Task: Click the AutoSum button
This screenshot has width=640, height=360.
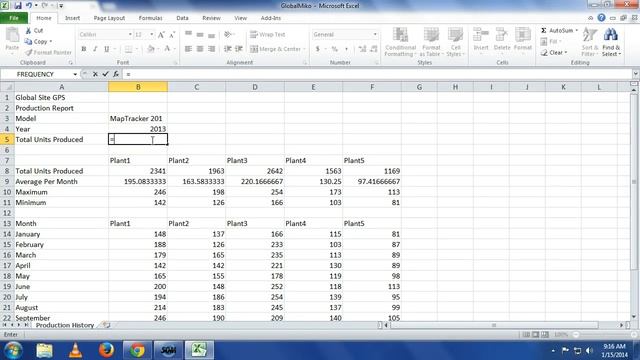Action: click(x=557, y=31)
